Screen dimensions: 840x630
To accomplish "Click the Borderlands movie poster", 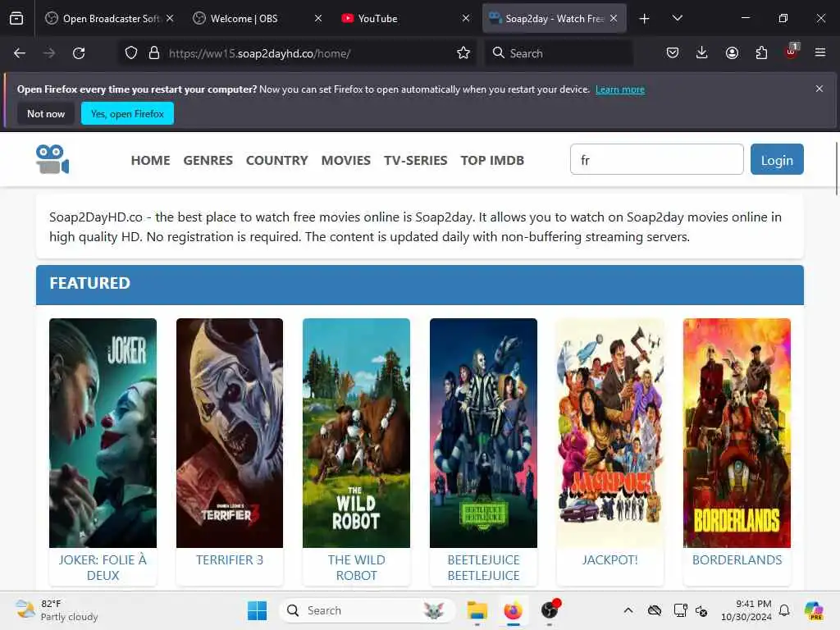I will tap(737, 433).
